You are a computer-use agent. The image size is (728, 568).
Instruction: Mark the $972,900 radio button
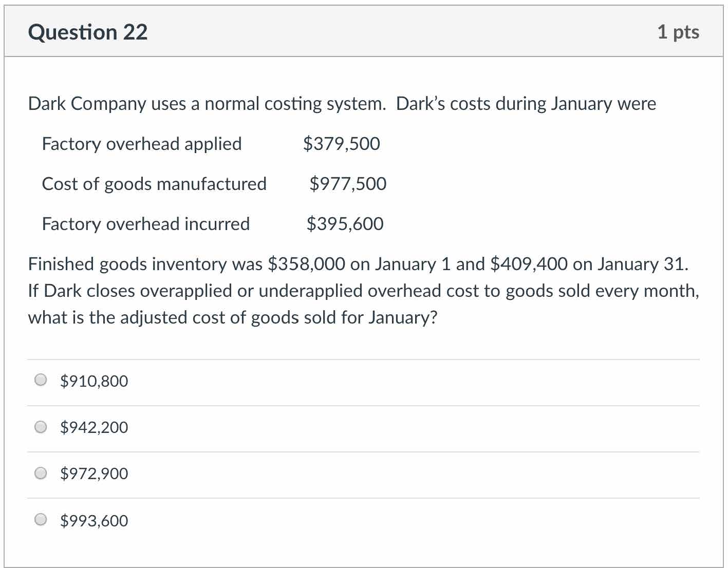(41, 473)
